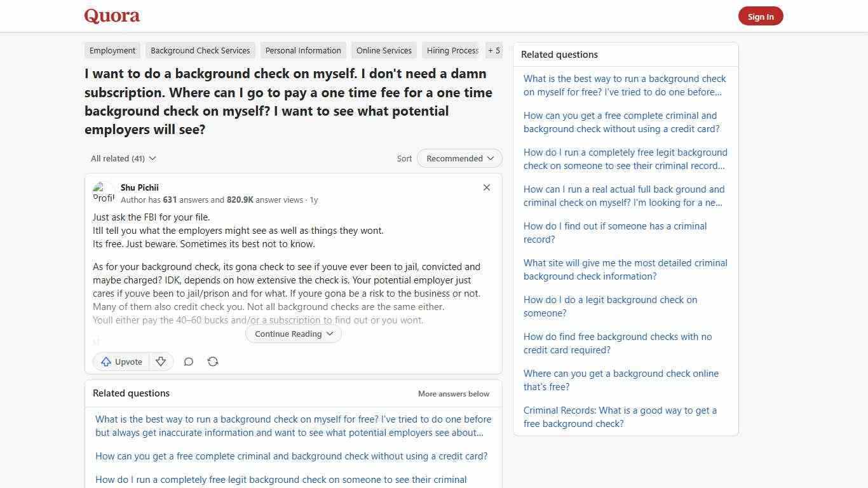This screenshot has width=868, height=488.
Task: Expand the 'All related (41)' filter
Action: coord(123,158)
